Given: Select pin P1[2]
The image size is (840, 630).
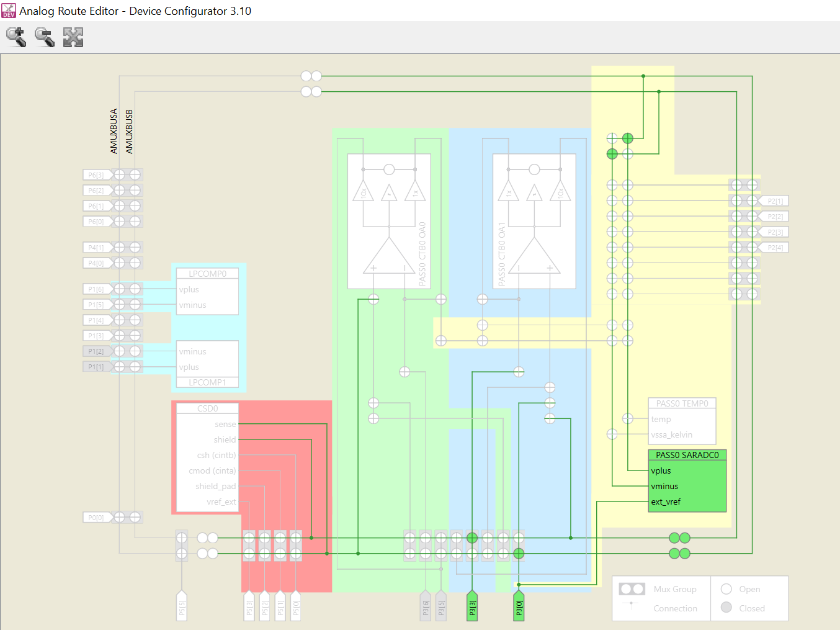Looking at the screenshot, I should click(x=98, y=351).
